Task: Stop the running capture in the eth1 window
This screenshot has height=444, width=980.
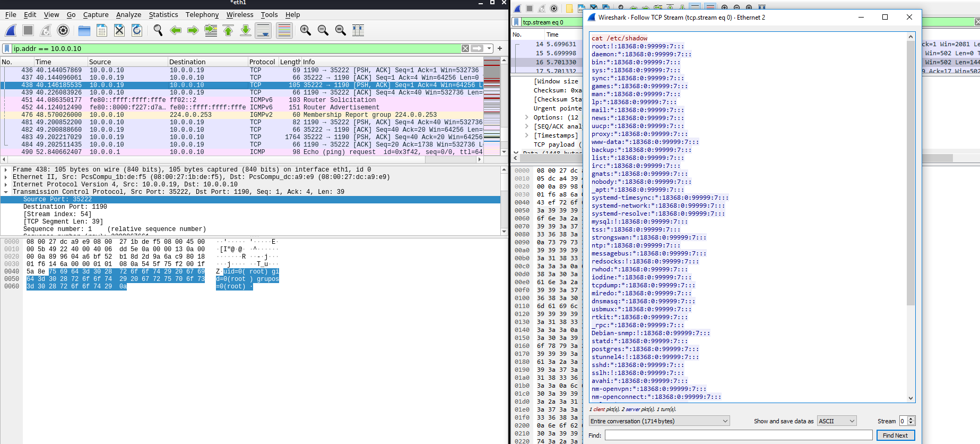Action: click(29, 31)
